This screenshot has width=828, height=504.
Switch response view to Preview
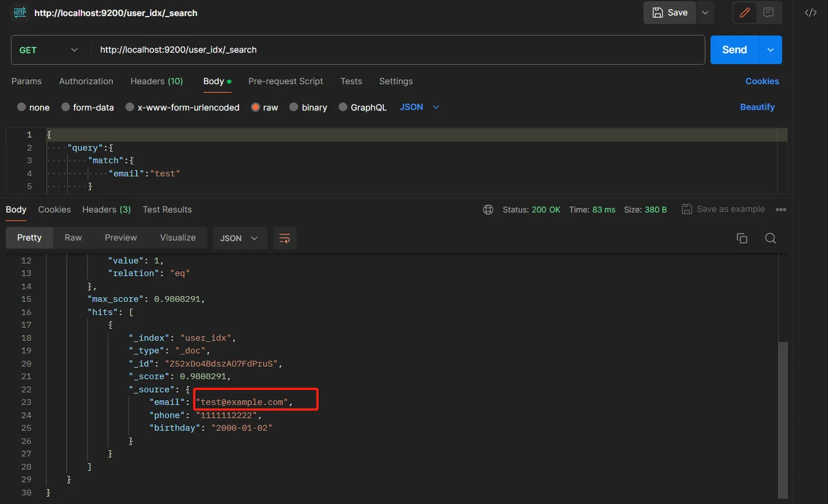point(121,238)
